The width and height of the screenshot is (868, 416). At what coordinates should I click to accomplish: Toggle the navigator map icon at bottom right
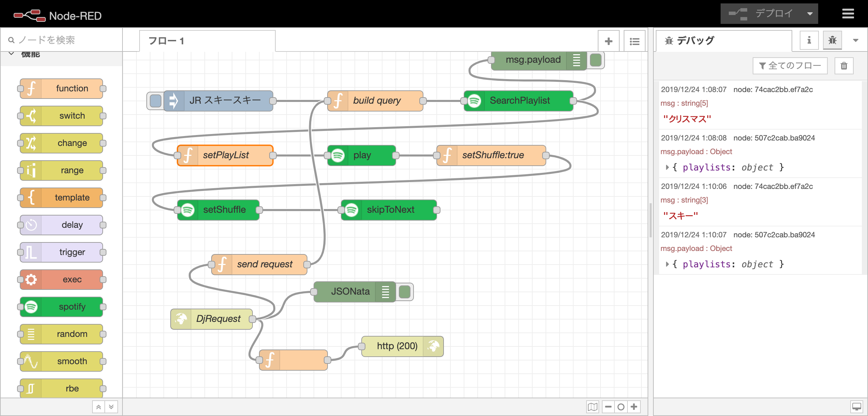coord(593,406)
